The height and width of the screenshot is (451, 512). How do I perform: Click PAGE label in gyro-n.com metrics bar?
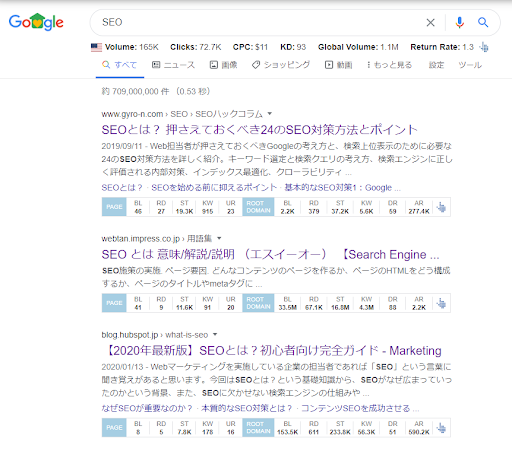(114, 207)
